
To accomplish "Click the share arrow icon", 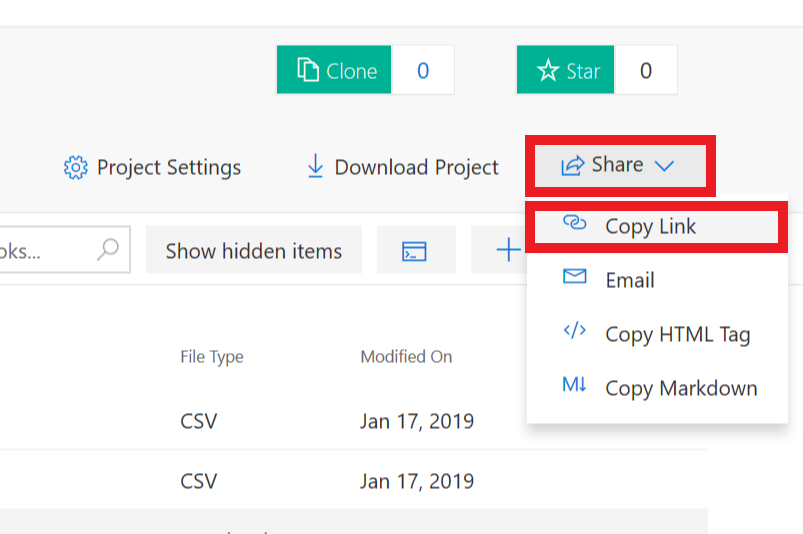I will coord(573,165).
